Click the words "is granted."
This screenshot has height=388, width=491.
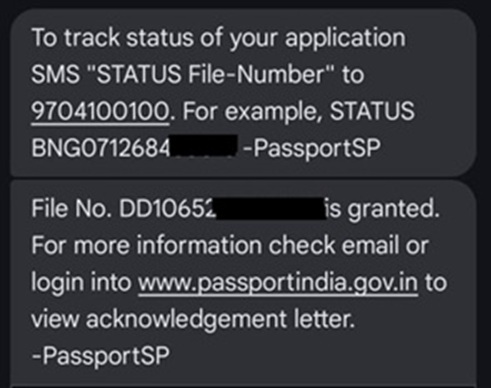(382, 209)
